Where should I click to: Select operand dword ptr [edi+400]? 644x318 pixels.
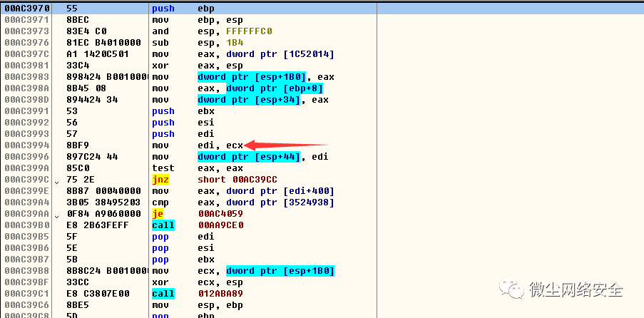(280, 191)
